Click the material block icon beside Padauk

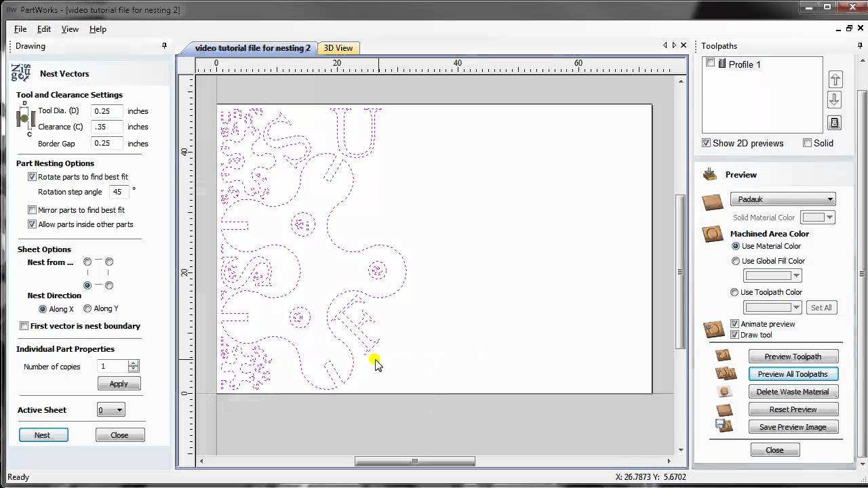[x=712, y=202]
